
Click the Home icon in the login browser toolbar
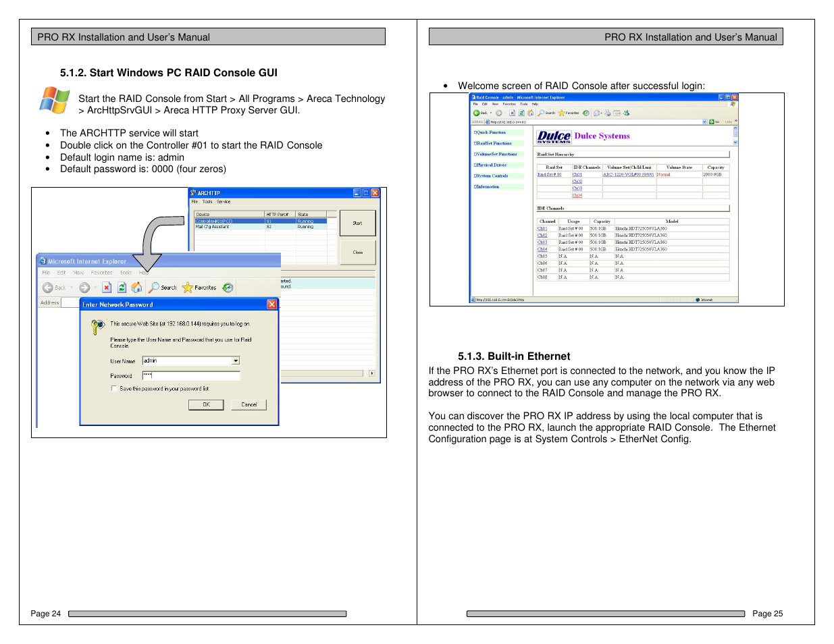[136, 288]
